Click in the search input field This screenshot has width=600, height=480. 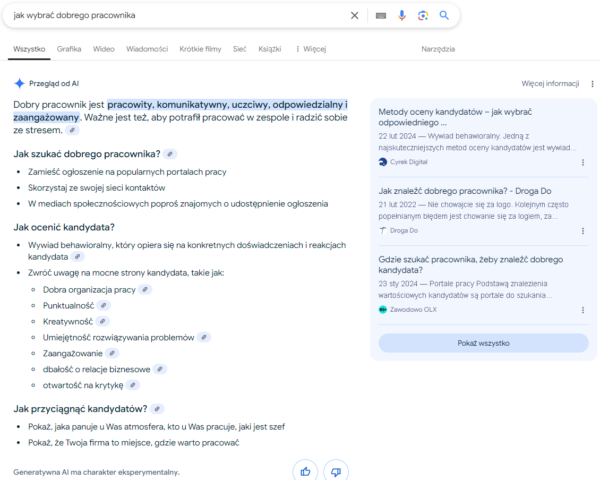point(180,15)
